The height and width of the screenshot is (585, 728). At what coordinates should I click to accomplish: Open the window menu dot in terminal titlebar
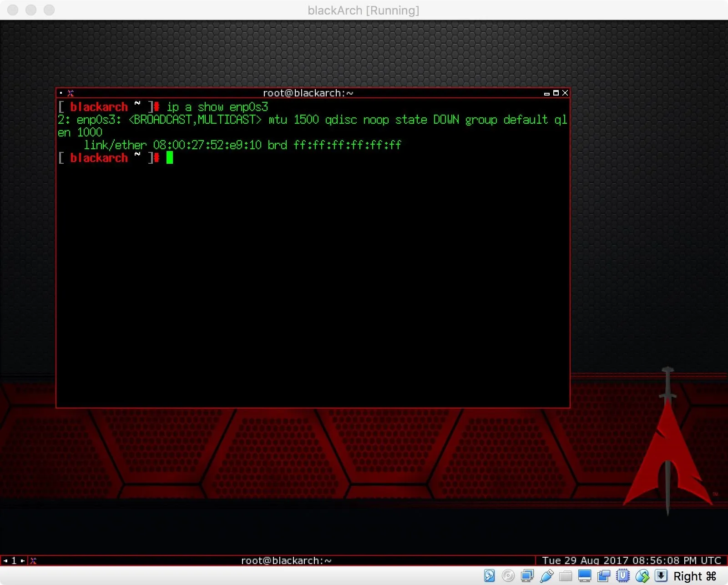61,93
